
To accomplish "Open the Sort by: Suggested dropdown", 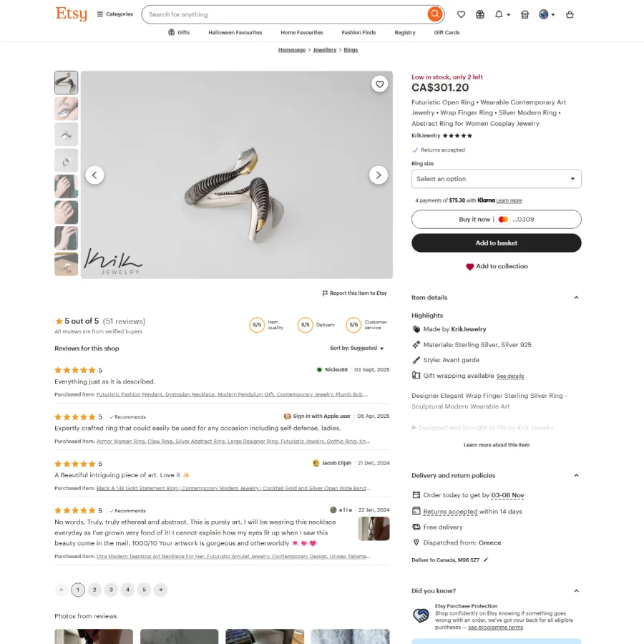I will point(356,348).
